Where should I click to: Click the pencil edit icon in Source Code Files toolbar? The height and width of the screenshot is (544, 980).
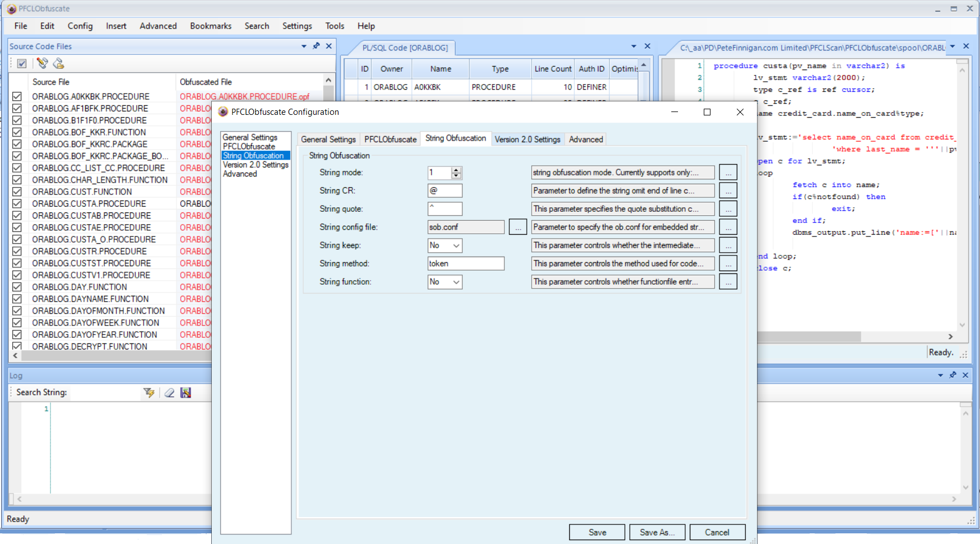click(42, 63)
